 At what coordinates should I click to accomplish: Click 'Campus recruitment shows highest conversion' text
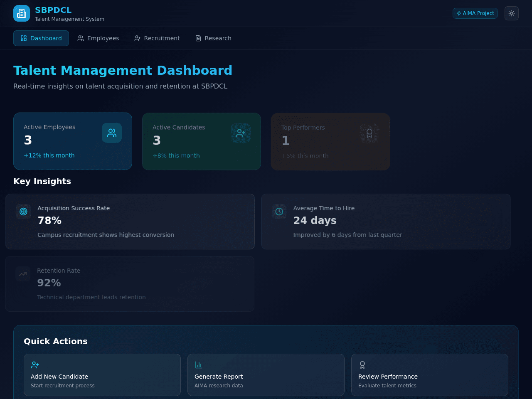click(x=106, y=235)
